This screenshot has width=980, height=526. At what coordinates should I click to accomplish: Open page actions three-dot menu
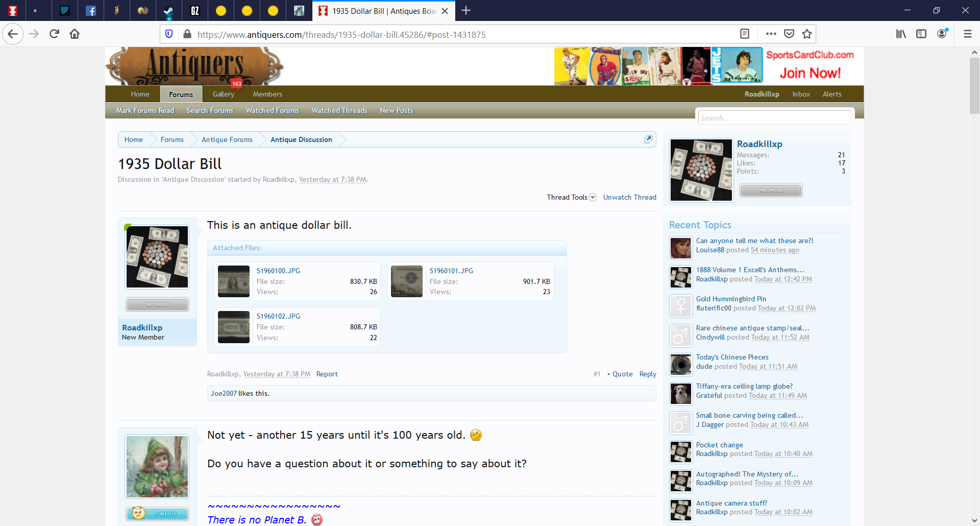pyautogui.click(x=771, y=34)
